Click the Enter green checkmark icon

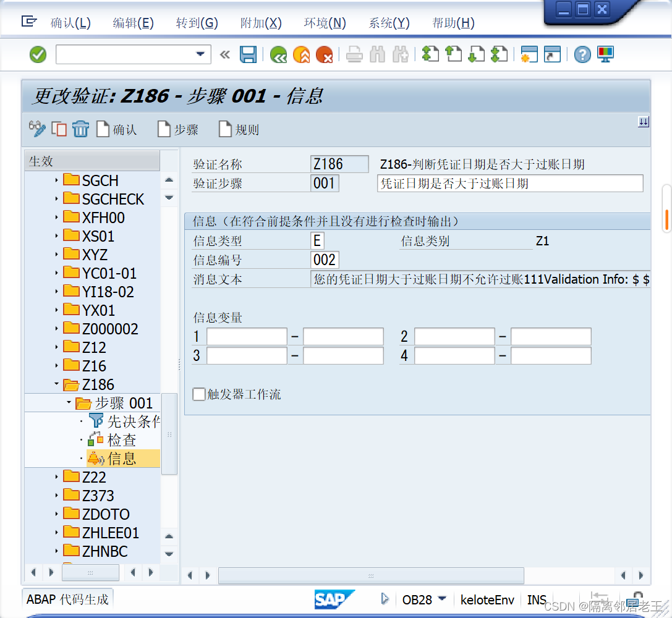tap(37, 54)
